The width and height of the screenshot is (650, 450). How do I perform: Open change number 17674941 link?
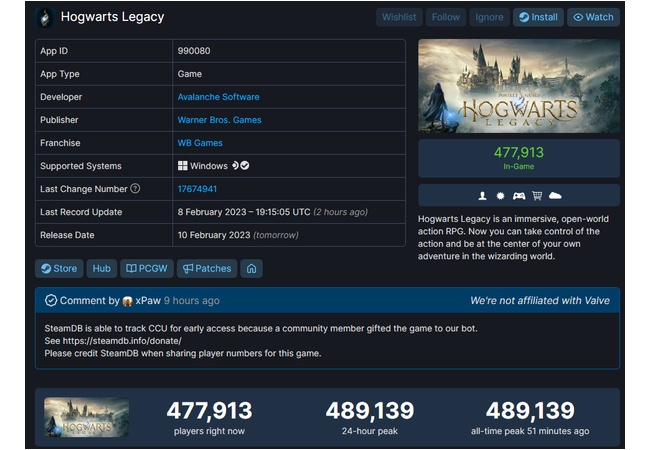197,189
